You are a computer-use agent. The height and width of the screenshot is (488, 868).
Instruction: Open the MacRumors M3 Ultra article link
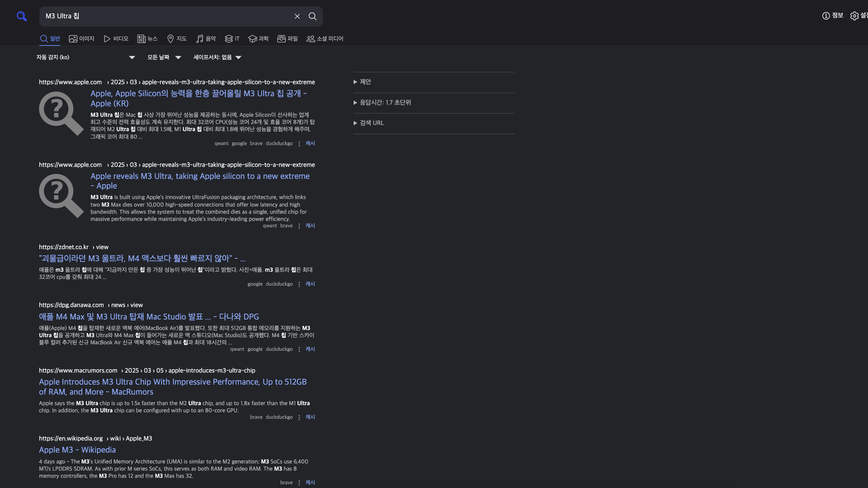(173, 387)
